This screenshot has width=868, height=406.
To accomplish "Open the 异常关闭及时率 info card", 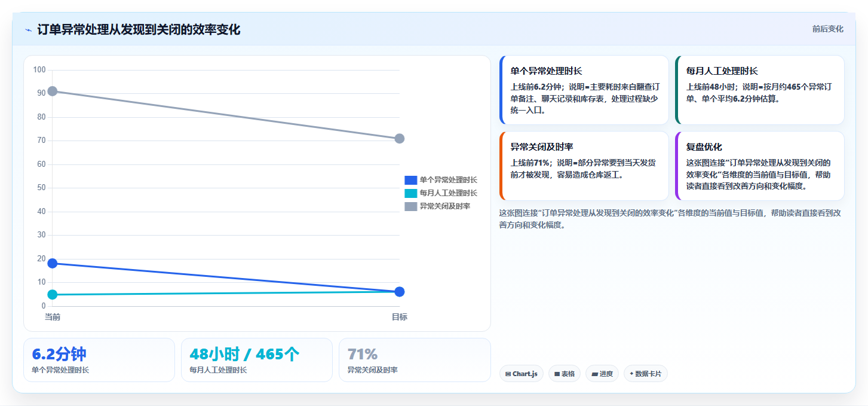I will pos(584,166).
